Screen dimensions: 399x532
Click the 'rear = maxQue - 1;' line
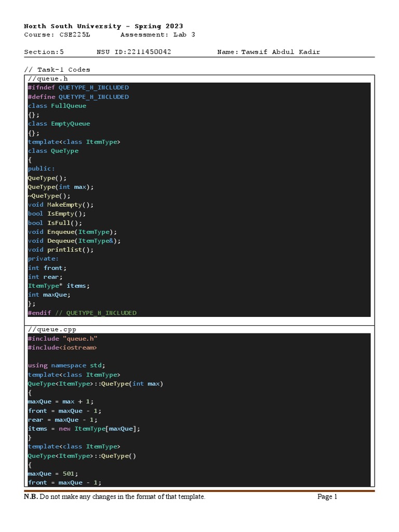pos(62,420)
